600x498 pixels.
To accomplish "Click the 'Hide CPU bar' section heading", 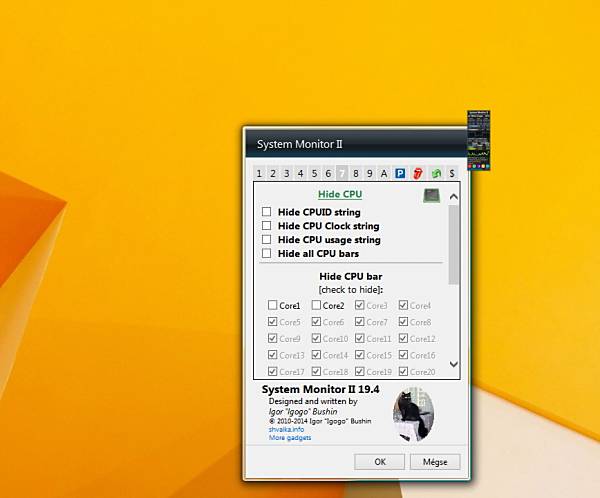I will [x=351, y=276].
